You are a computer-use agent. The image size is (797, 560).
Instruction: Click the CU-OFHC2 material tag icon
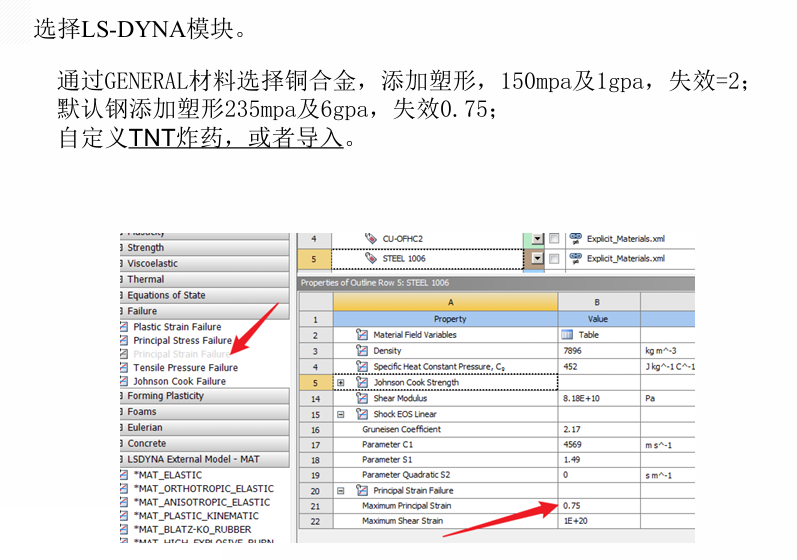[x=371, y=238]
